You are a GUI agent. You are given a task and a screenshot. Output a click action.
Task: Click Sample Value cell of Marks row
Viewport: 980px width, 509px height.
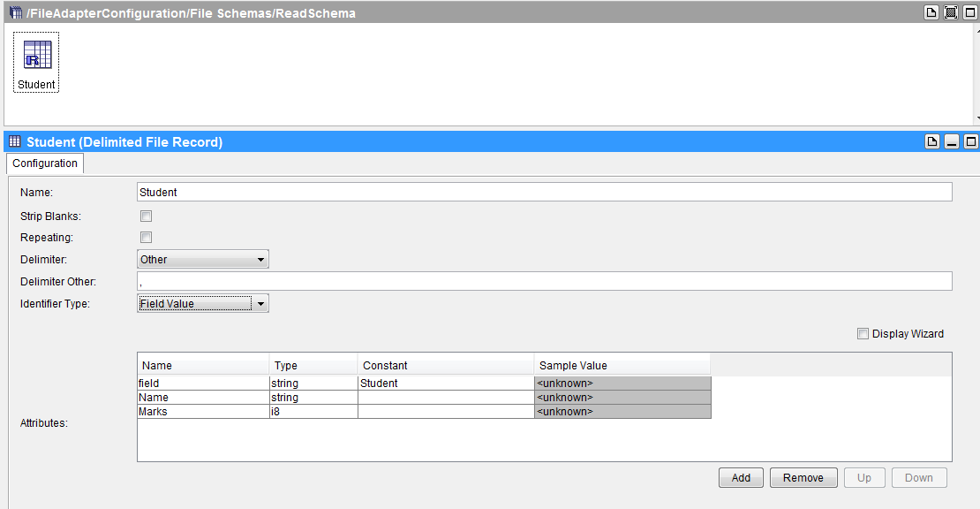tap(622, 412)
